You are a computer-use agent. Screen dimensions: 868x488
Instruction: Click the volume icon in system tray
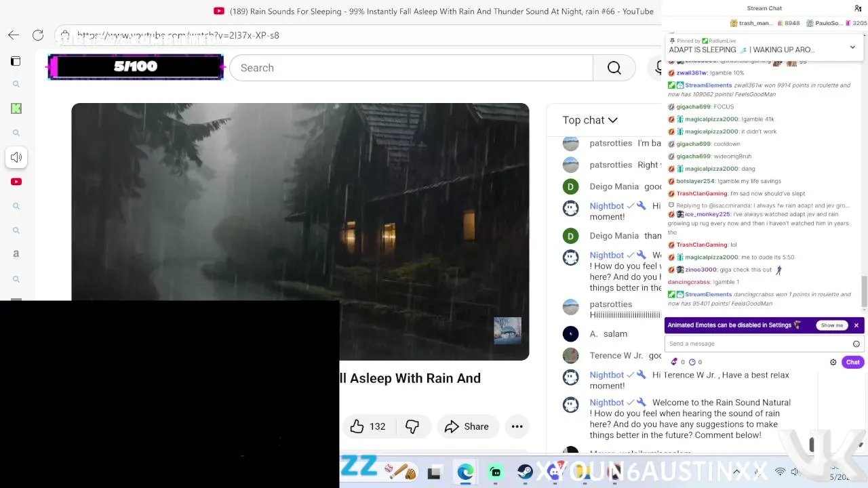click(x=795, y=472)
